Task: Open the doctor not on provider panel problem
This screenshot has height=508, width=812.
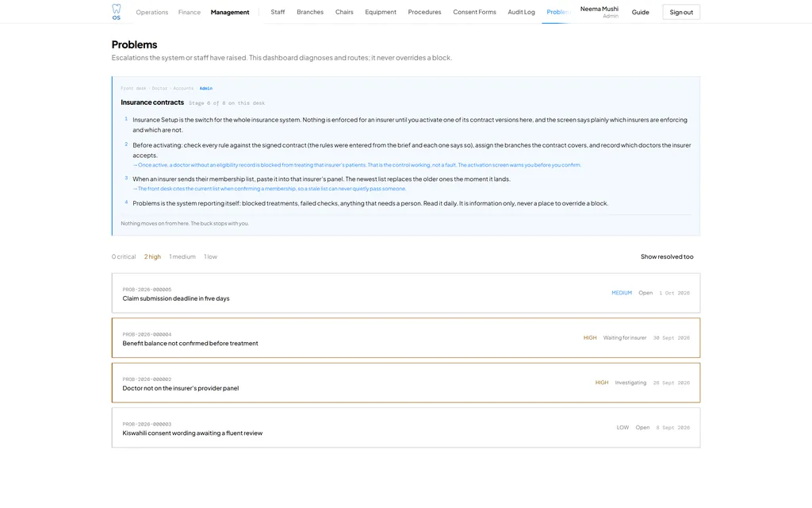Action: [406, 383]
